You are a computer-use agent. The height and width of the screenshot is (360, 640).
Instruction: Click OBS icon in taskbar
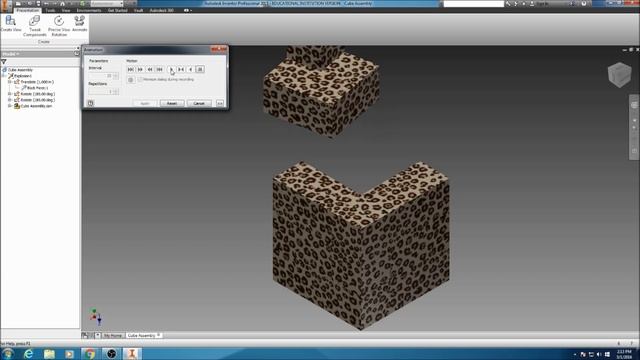tap(111, 353)
